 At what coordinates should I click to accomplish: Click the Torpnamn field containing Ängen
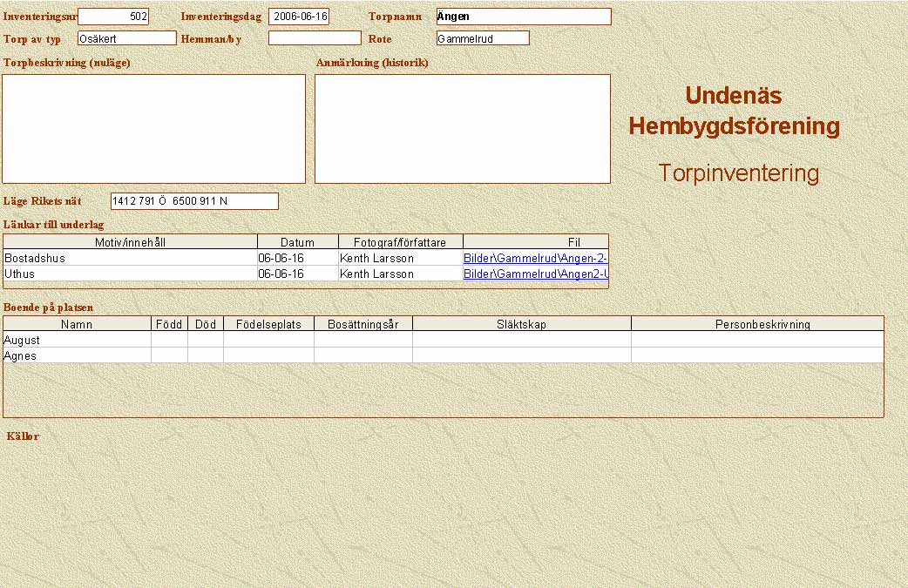click(523, 17)
